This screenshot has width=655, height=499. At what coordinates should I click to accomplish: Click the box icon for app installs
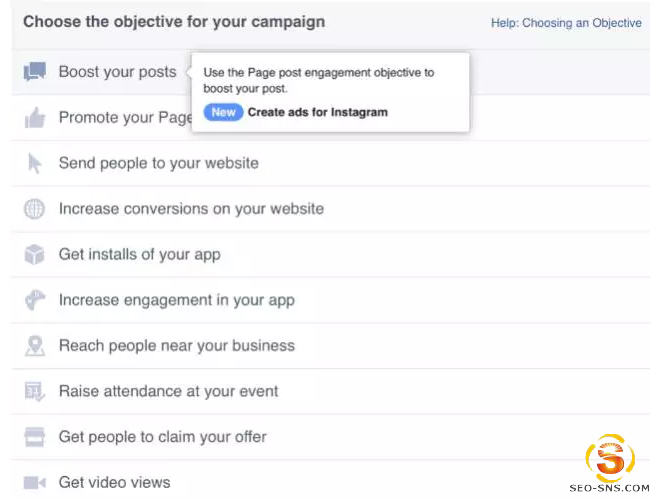(x=34, y=254)
